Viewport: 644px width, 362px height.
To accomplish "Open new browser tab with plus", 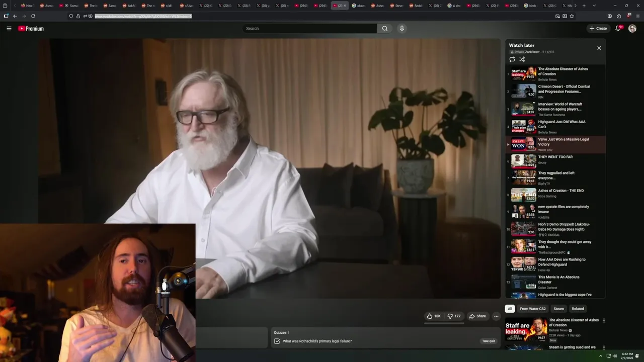I will click(x=584, y=6).
